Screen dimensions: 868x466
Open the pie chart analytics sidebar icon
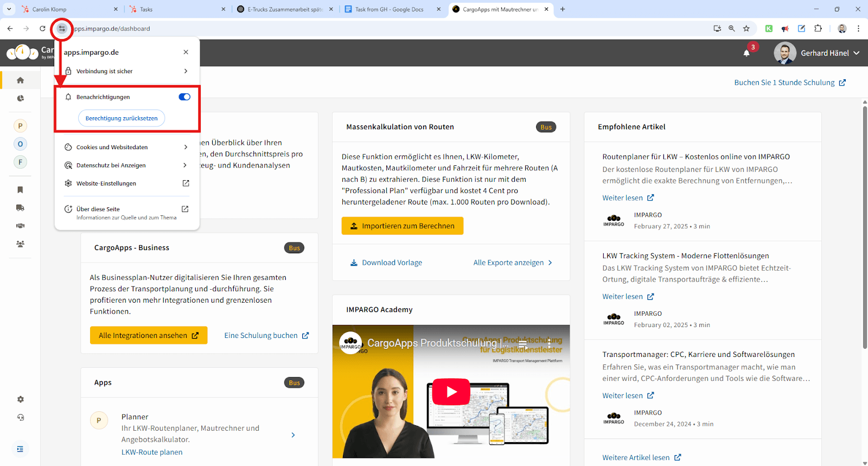pos(20,98)
